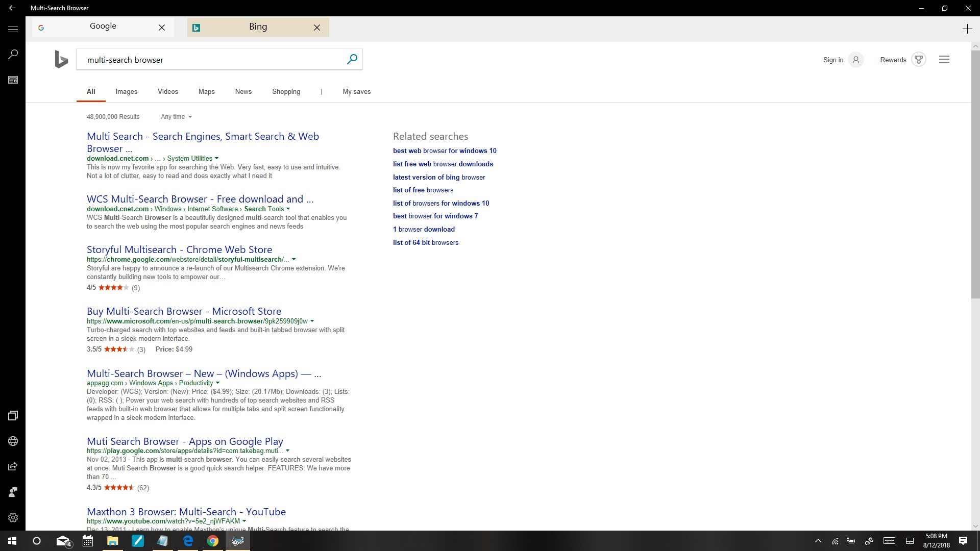Screen dimensions: 980x551
Task: Click related search 'list of free browsers'
Action: [x=423, y=190]
